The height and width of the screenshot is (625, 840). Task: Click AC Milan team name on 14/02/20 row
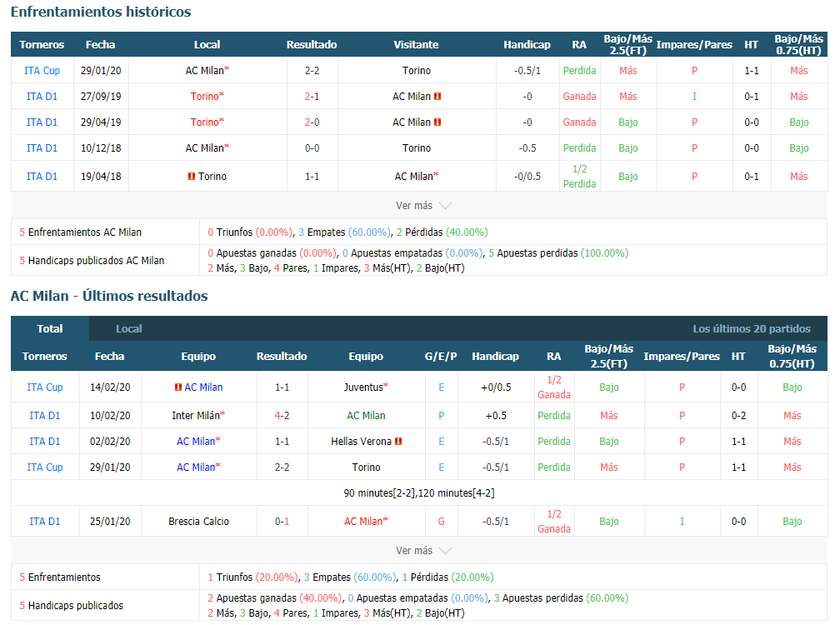203,387
